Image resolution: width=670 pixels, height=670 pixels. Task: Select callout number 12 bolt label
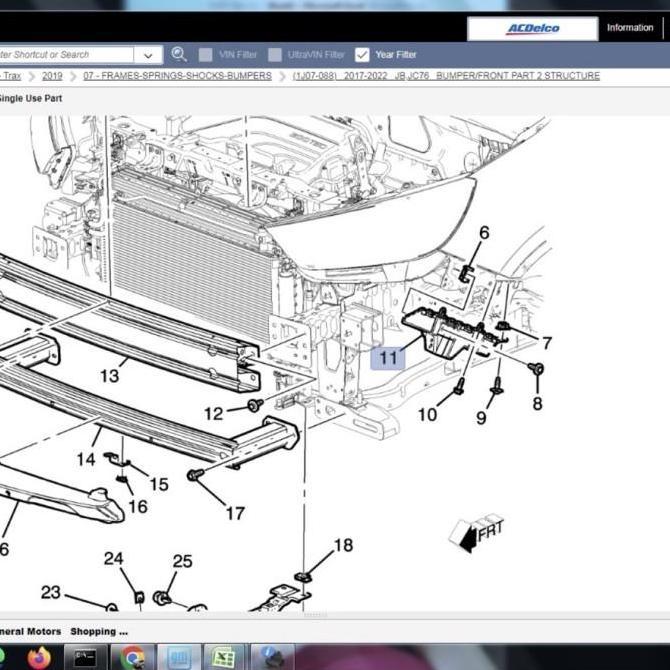(x=214, y=414)
